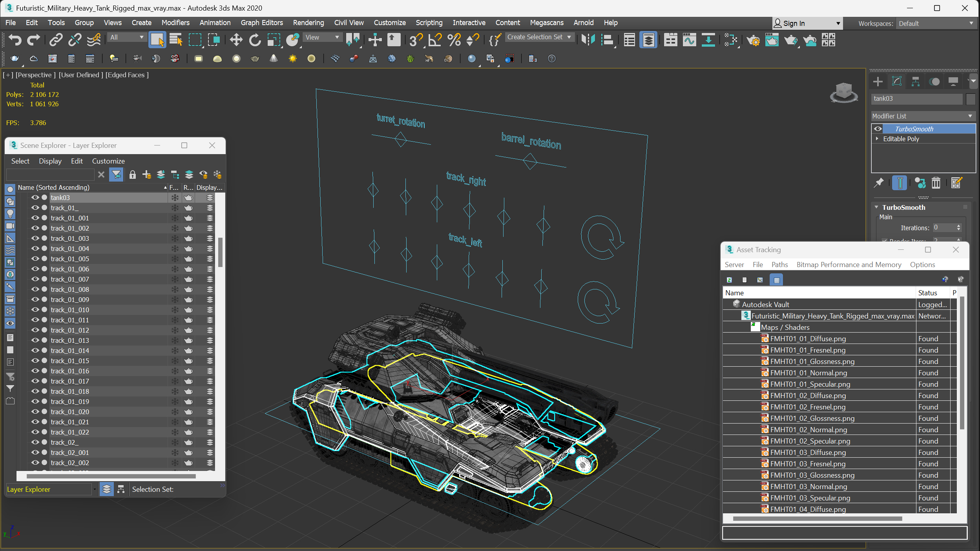
Task: Open Paths menu in Asset Tracking
Action: pyautogui.click(x=779, y=264)
